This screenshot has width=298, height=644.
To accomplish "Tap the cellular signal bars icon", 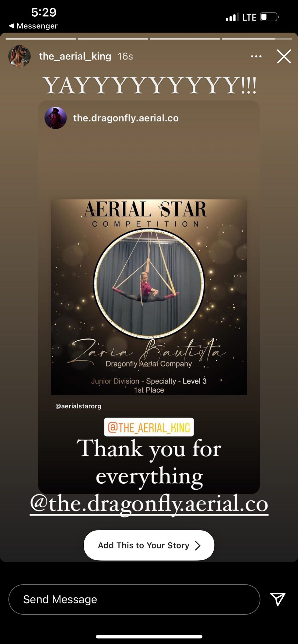I will click(232, 17).
